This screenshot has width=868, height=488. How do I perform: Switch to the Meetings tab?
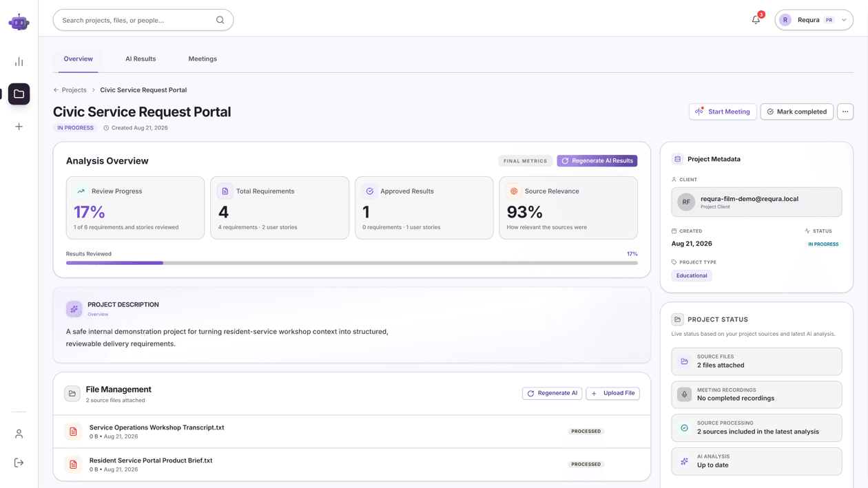click(x=203, y=59)
